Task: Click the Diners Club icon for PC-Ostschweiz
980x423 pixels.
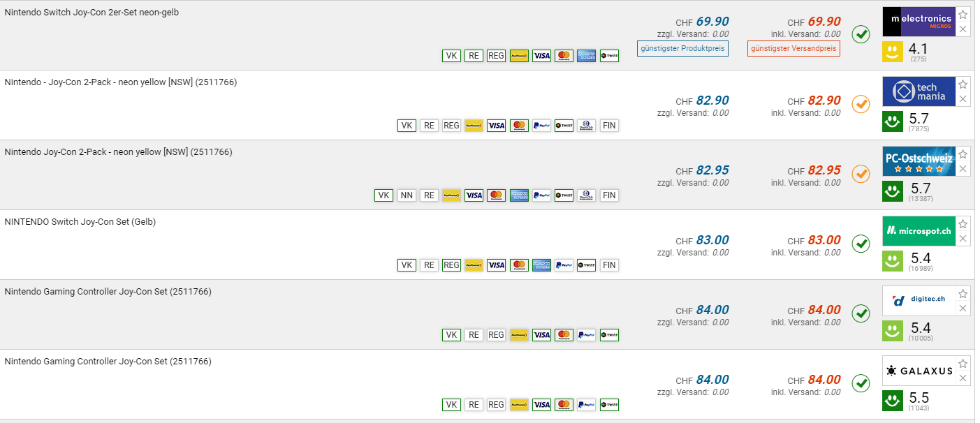Action: [x=587, y=195]
